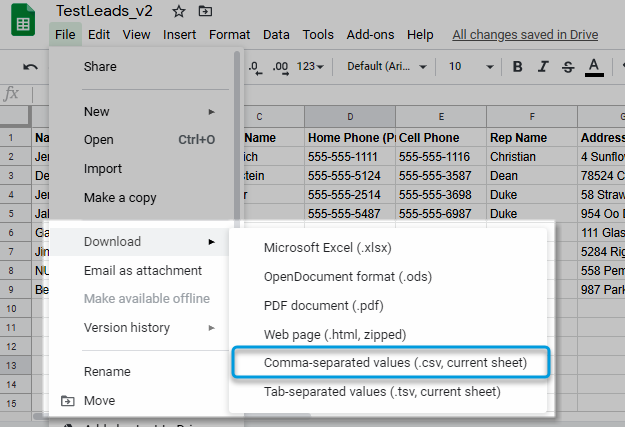
Task: Expand the Download submenu arrow
Action: tap(212, 242)
